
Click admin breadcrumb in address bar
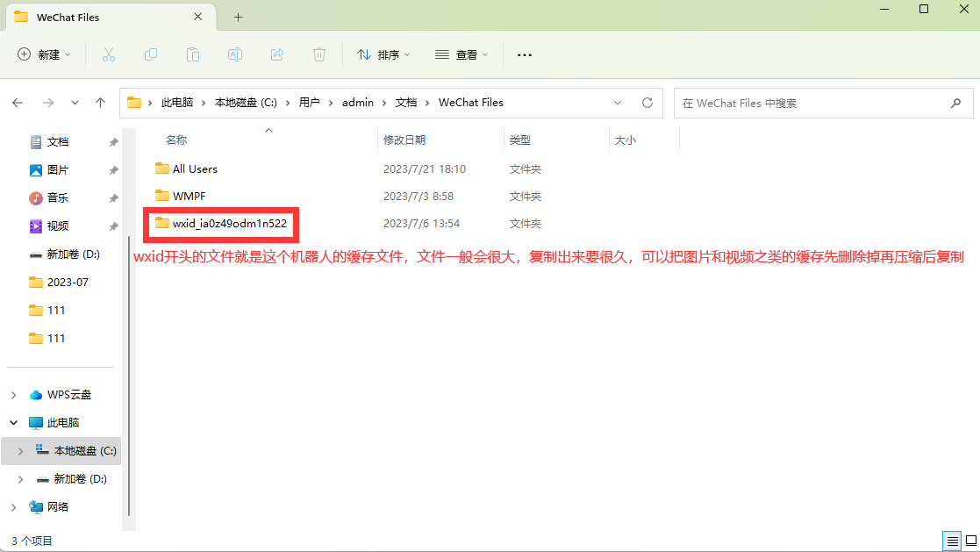(358, 103)
